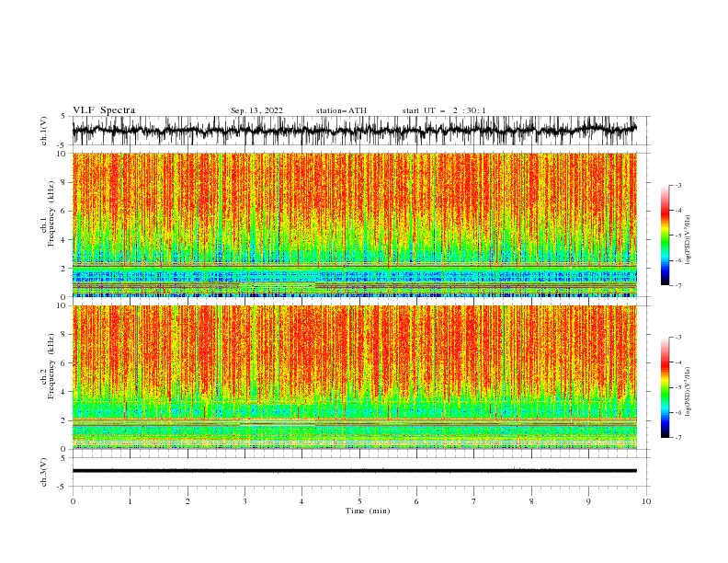Click the ch.1 "Frequency (kHz)" axis label

click(51, 213)
